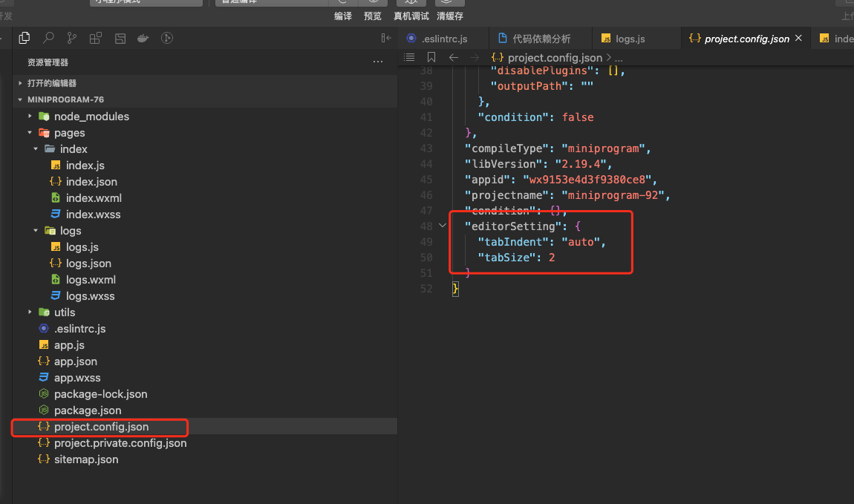Click the "appid" key on line 45
The height and width of the screenshot is (504, 854).
(x=487, y=180)
